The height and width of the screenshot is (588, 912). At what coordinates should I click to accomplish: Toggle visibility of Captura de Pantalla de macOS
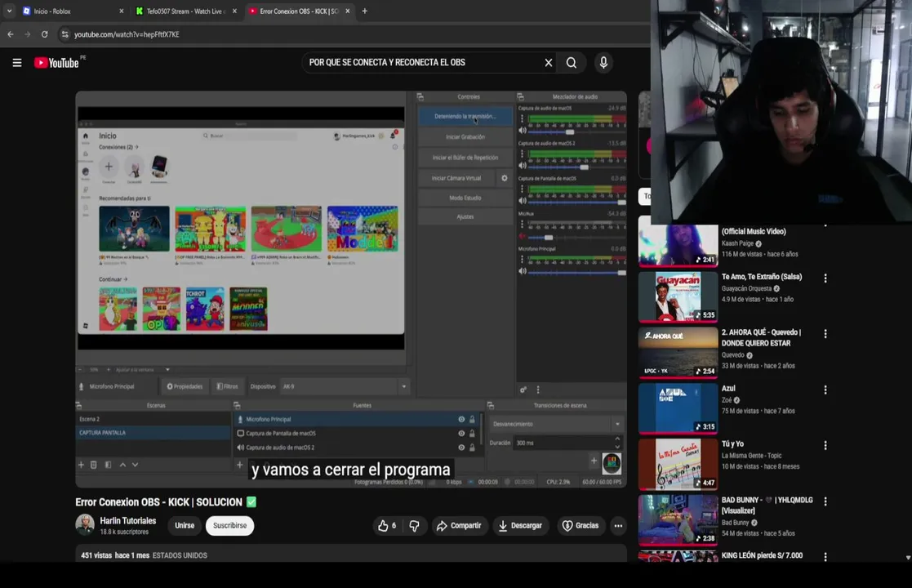[x=461, y=434]
